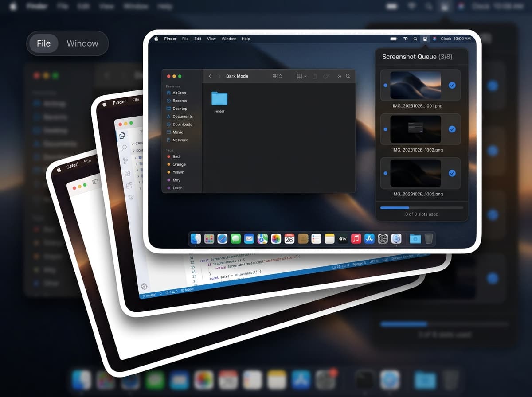This screenshot has width=532, height=397.
Task: Open Music from the dock
Action: (x=356, y=239)
